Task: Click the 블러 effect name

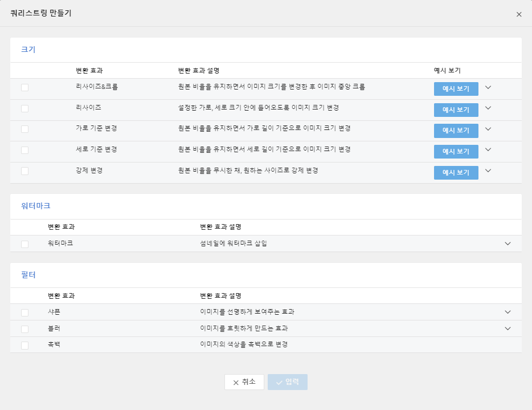Action: (x=54, y=328)
